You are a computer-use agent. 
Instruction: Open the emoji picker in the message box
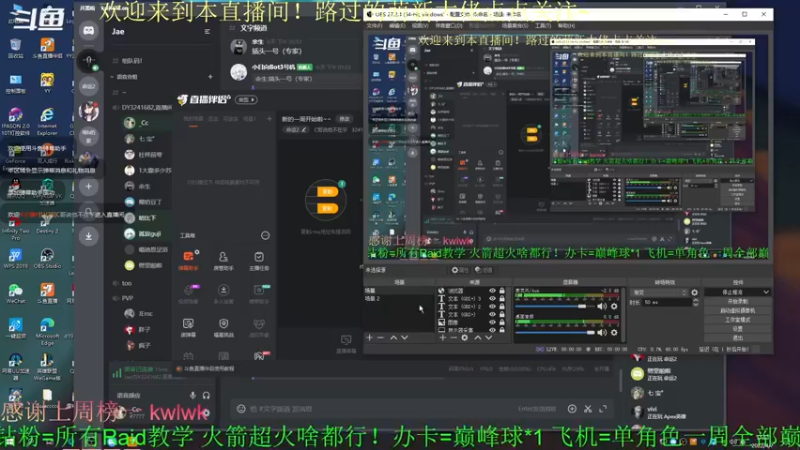[241, 409]
